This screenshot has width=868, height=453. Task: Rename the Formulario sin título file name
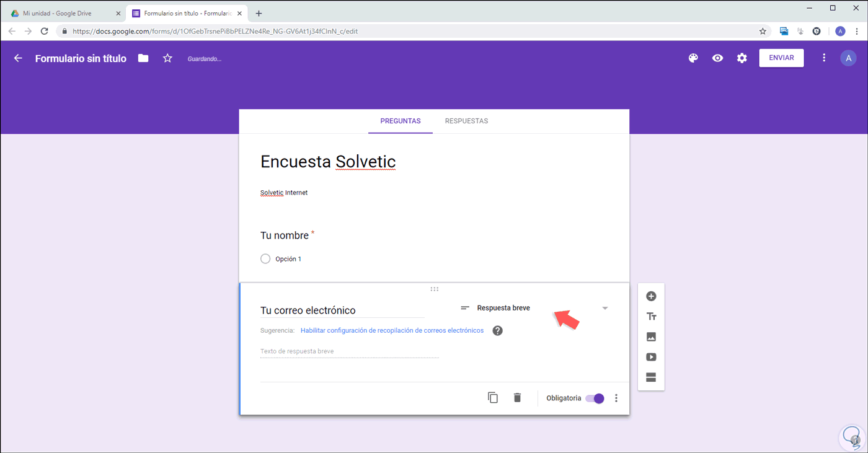pyautogui.click(x=81, y=58)
